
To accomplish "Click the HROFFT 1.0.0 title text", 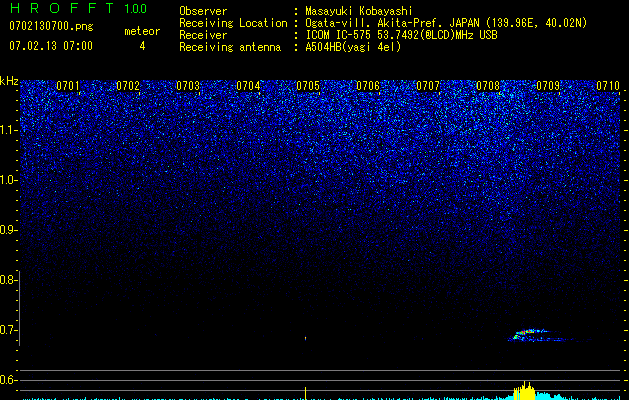I will pyautogui.click(x=78, y=8).
